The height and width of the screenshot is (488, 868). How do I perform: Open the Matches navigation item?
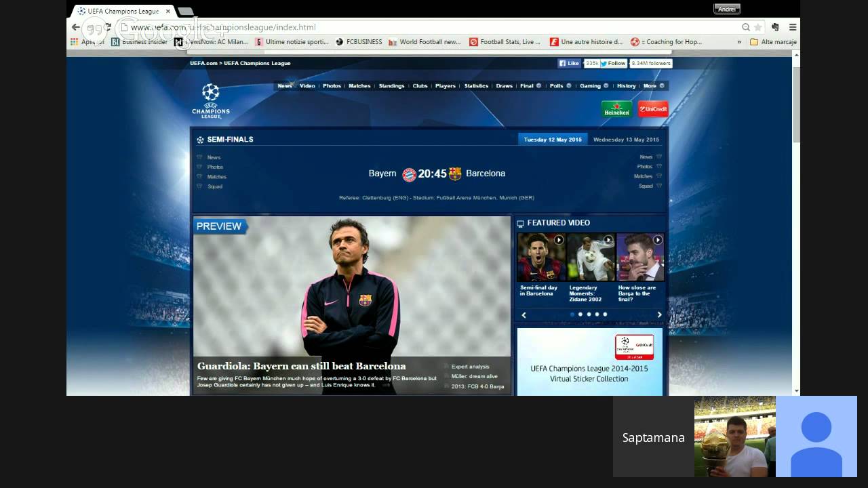359,86
